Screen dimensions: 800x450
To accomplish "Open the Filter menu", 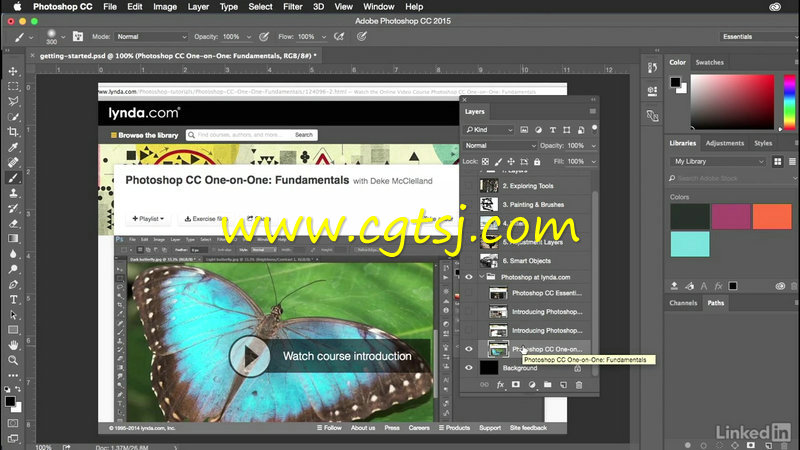I will point(292,7).
